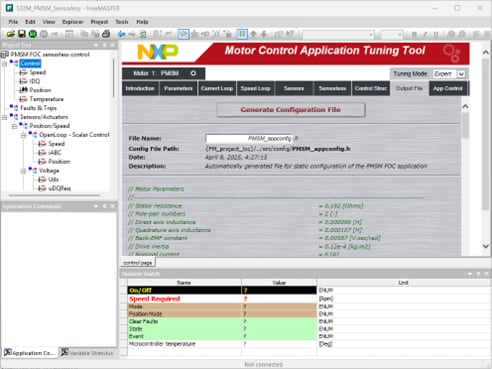
Task: Select the Speed Required watch row
Action: coord(222,299)
